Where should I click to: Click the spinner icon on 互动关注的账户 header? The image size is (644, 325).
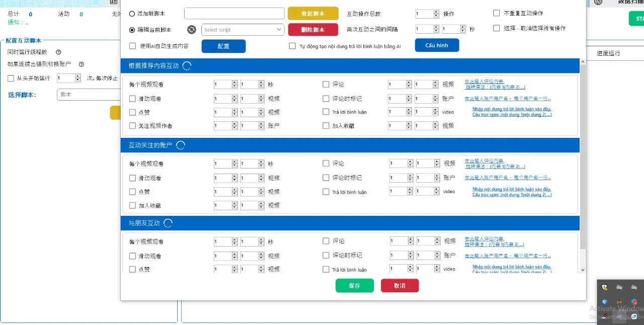tap(180, 145)
